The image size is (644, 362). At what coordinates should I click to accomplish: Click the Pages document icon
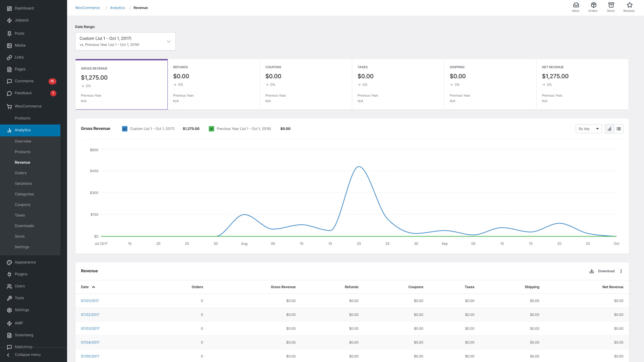(9, 69)
